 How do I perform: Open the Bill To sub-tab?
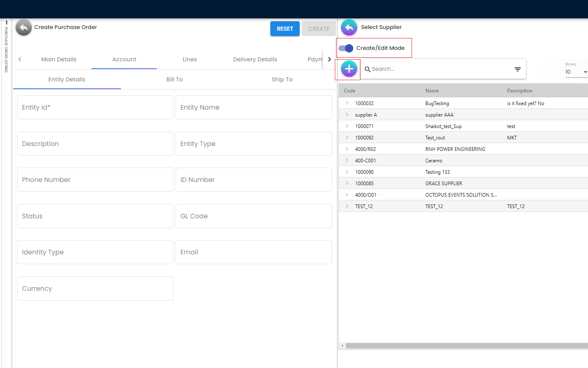(x=174, y=79)
